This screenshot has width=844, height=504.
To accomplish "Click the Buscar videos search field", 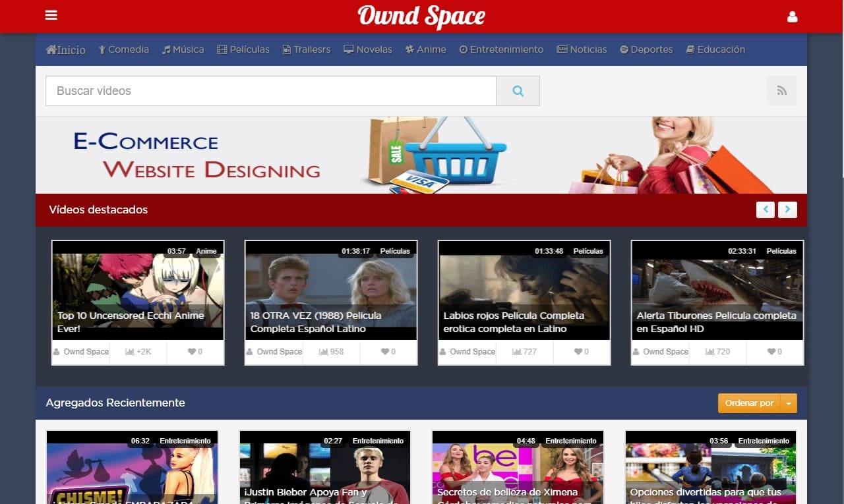I will [271, 91].
